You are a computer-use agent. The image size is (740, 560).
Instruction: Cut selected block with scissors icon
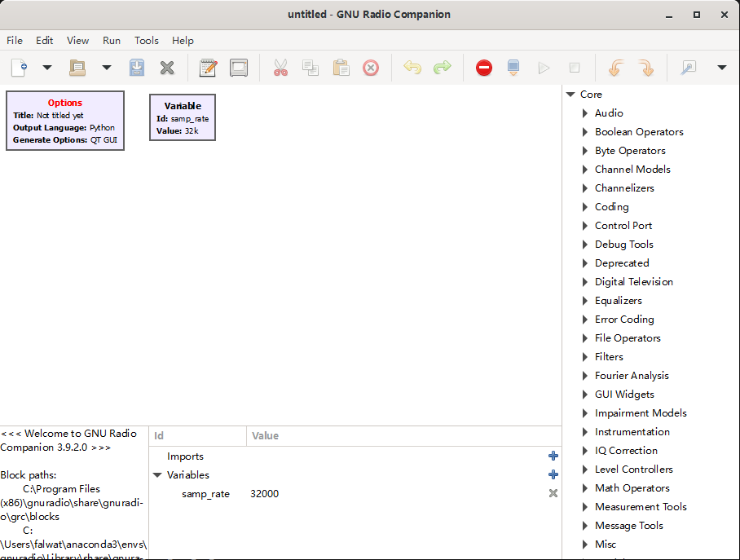pos(280,68)
